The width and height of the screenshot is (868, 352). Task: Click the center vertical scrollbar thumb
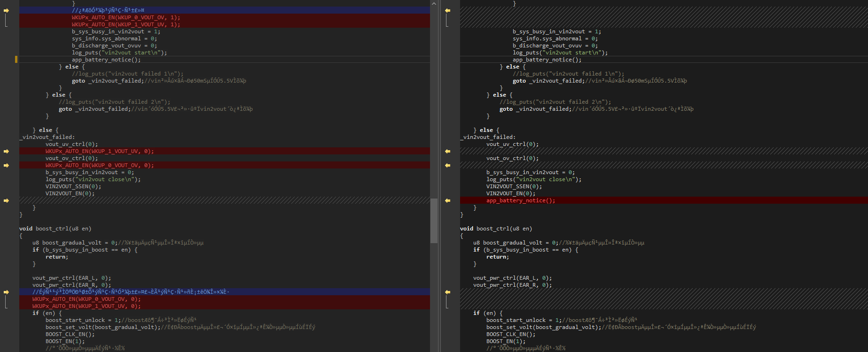pyautogui.click(x=434, y=221)
